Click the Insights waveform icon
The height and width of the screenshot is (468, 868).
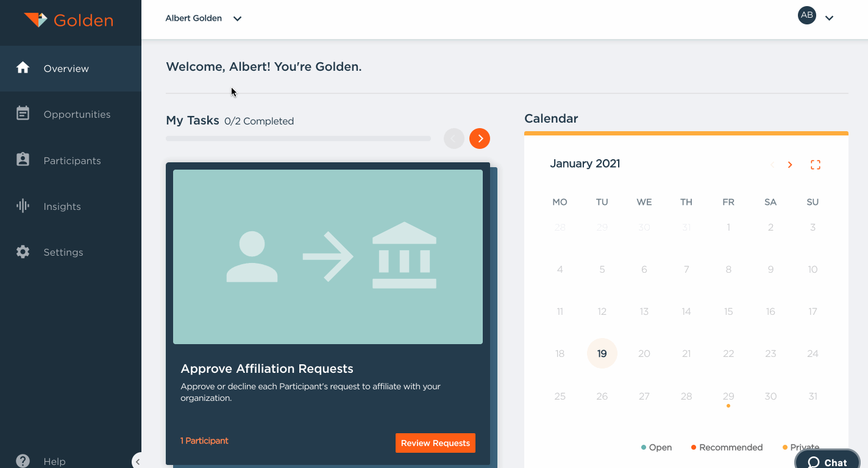23,206
